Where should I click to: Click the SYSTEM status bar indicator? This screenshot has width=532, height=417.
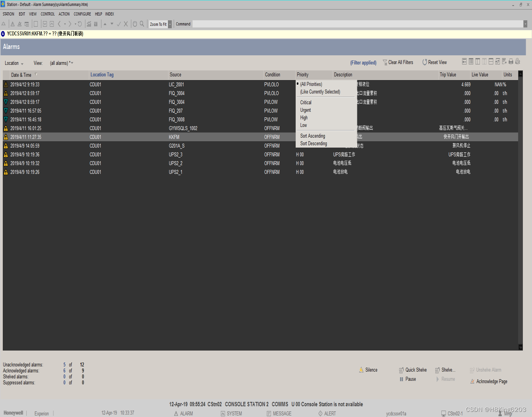tap(231, 413)
